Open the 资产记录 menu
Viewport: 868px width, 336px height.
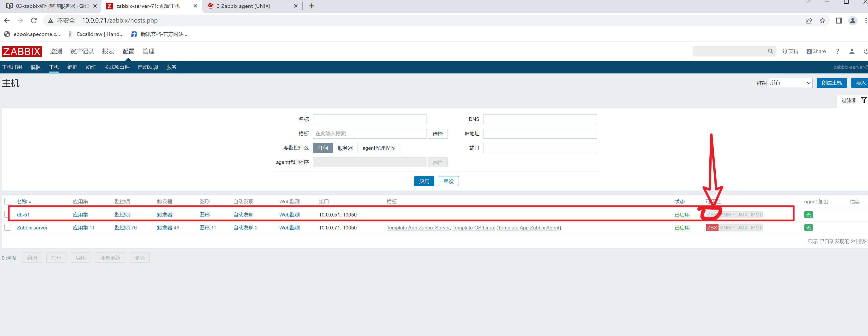coord(82,51)
